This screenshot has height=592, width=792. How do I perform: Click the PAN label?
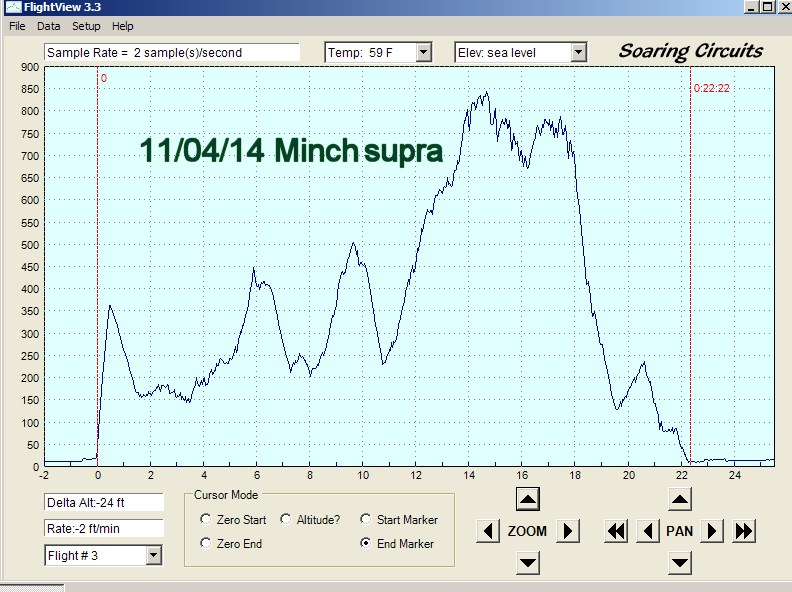coord(680,531)
